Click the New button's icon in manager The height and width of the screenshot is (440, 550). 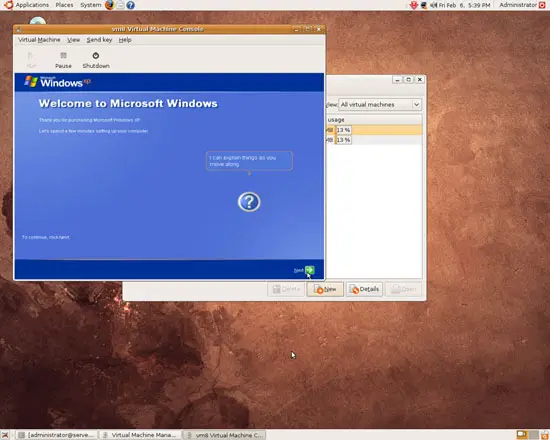(318, 289)
